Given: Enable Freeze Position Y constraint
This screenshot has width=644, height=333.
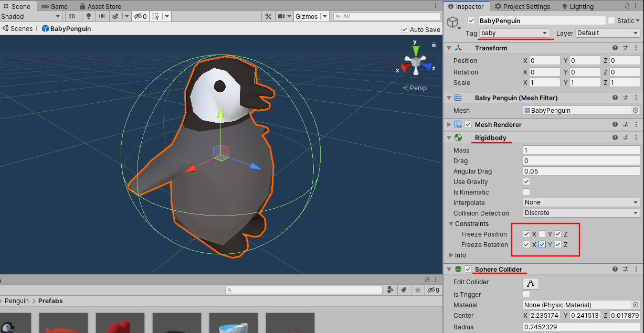Looking at the screenshot, I should 542,234.
